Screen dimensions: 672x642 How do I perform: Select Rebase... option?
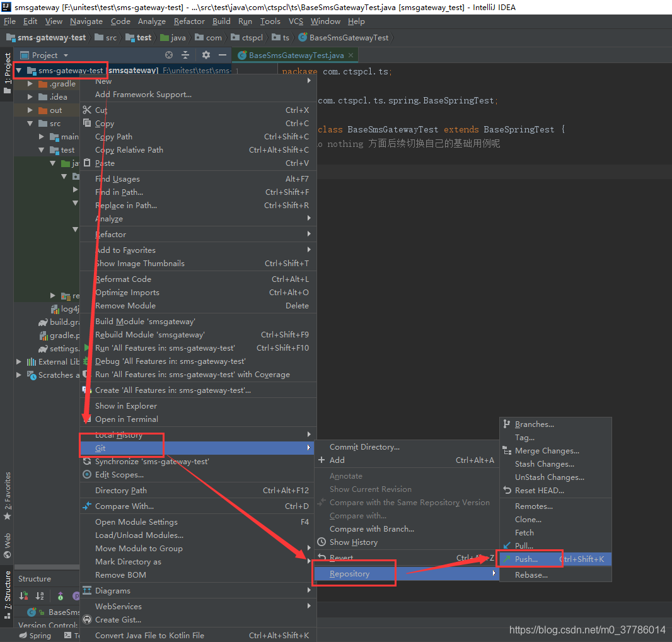pos(556,575)
